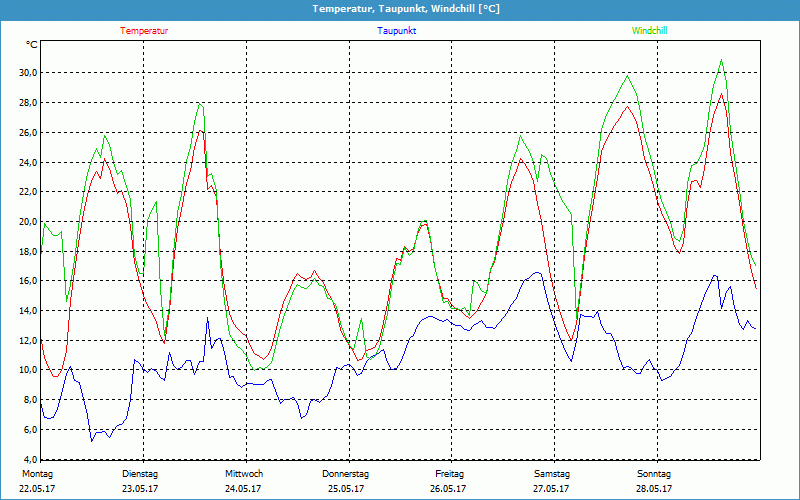Click the date 24.05.17

pos(243,489)
